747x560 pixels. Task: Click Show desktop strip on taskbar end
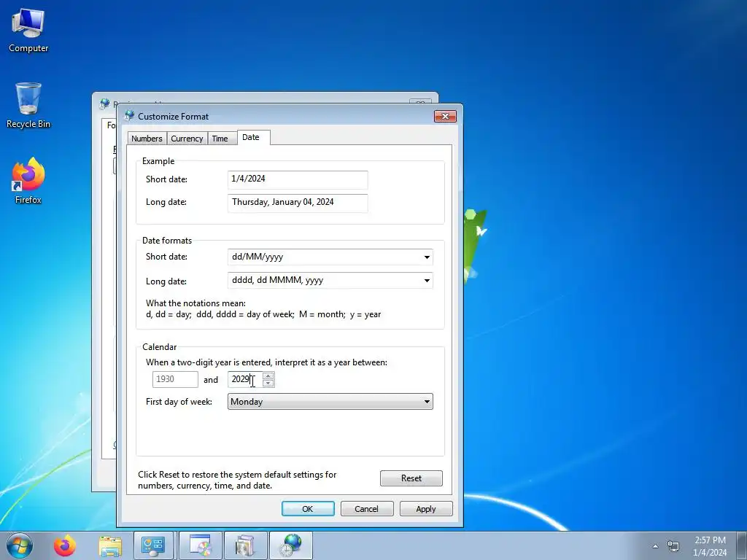point(742,546)
